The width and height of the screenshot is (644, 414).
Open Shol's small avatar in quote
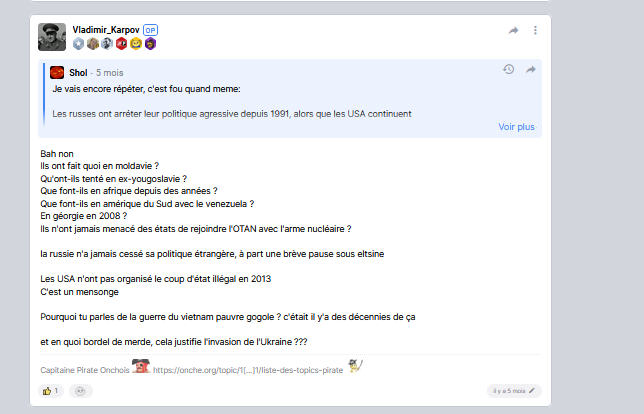point(57,73)
